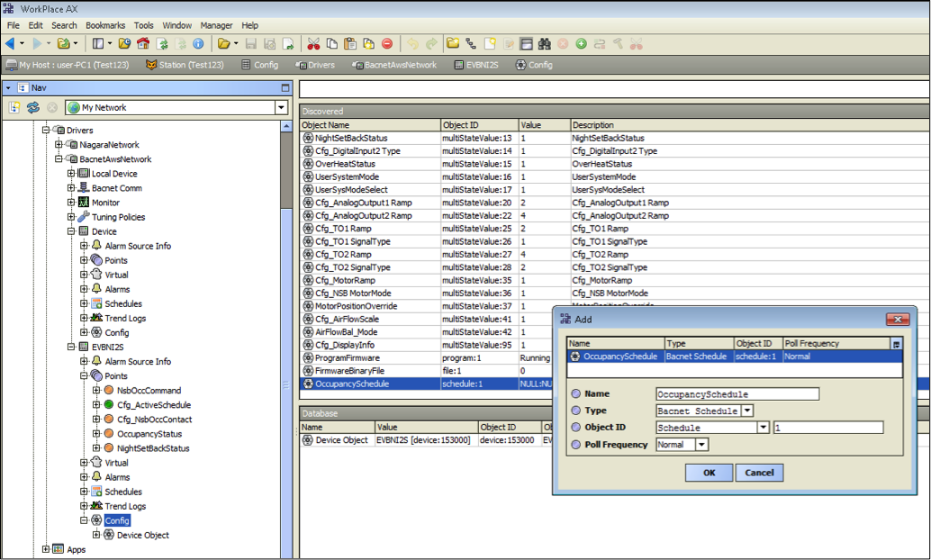Viewport: 931px width, 560px height.
Task: Click the red Delete icon in toolbar
Action: [387, 44]
